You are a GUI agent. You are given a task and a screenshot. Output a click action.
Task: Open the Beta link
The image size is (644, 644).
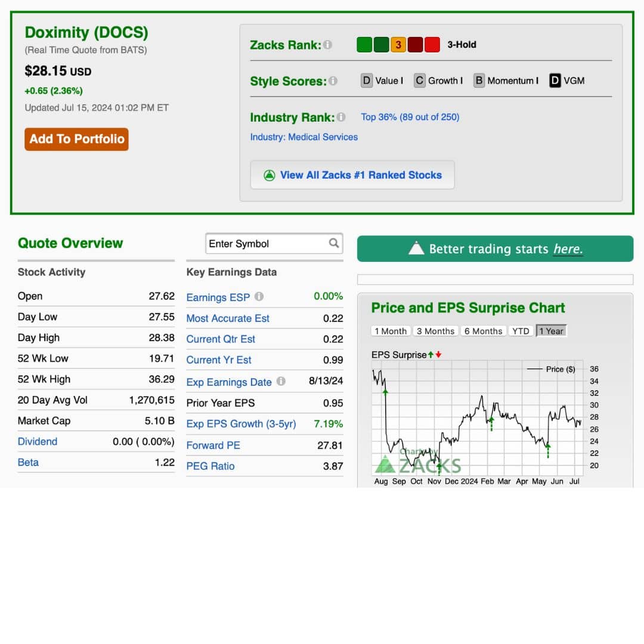click(28, 463)
